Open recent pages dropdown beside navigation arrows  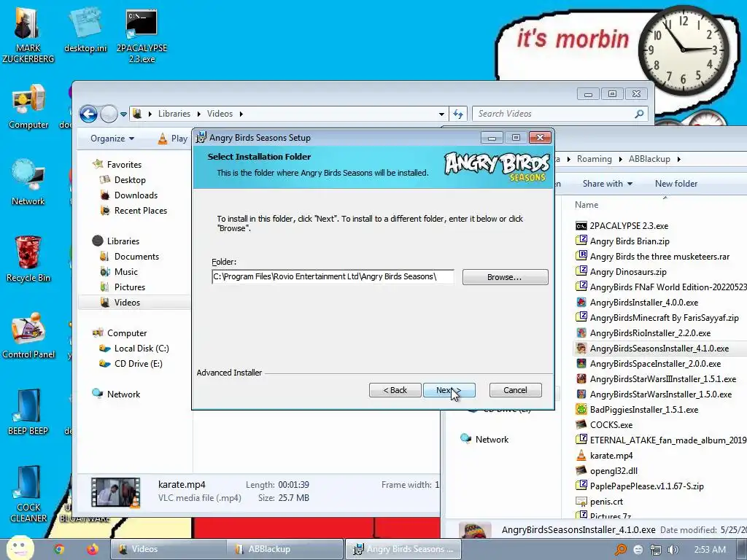tap(124, 114)
